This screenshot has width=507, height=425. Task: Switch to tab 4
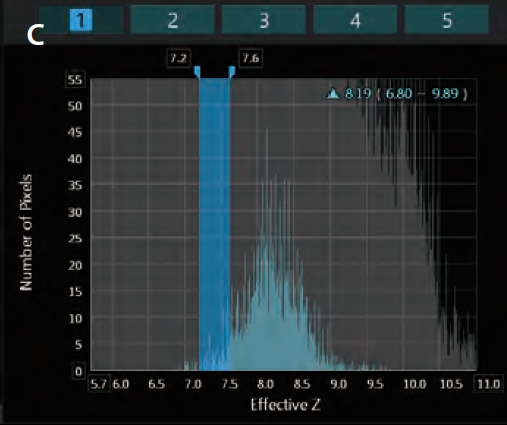coord(355,20)
